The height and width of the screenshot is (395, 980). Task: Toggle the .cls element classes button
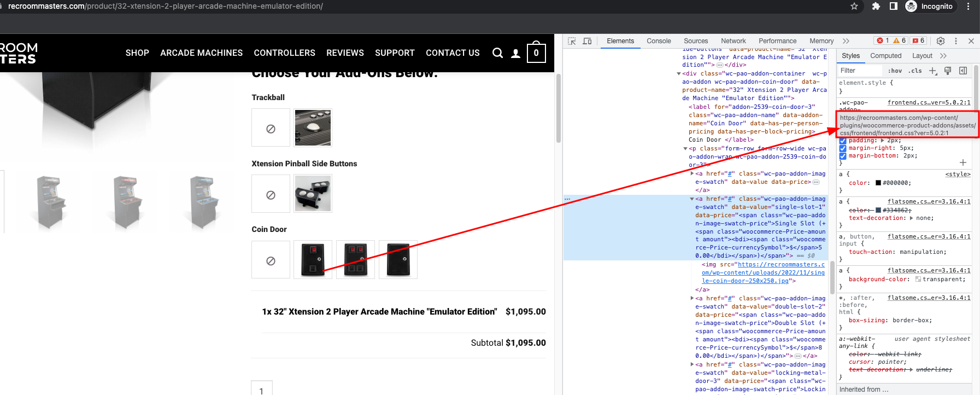tap(915, 71)
